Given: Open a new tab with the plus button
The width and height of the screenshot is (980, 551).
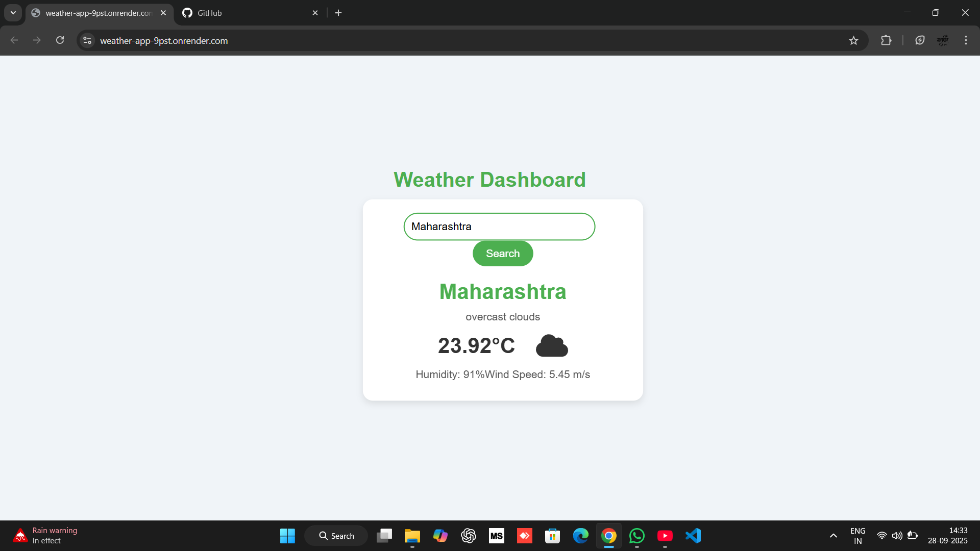Looking at the screenshot, I should click(338, 13).
